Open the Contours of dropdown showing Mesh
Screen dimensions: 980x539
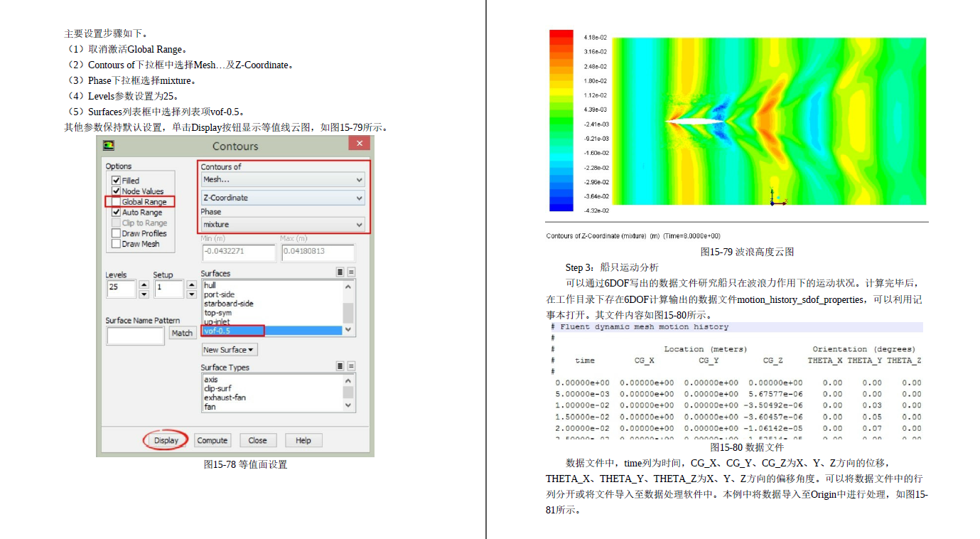pyautogui.click(x=281, y=178)
